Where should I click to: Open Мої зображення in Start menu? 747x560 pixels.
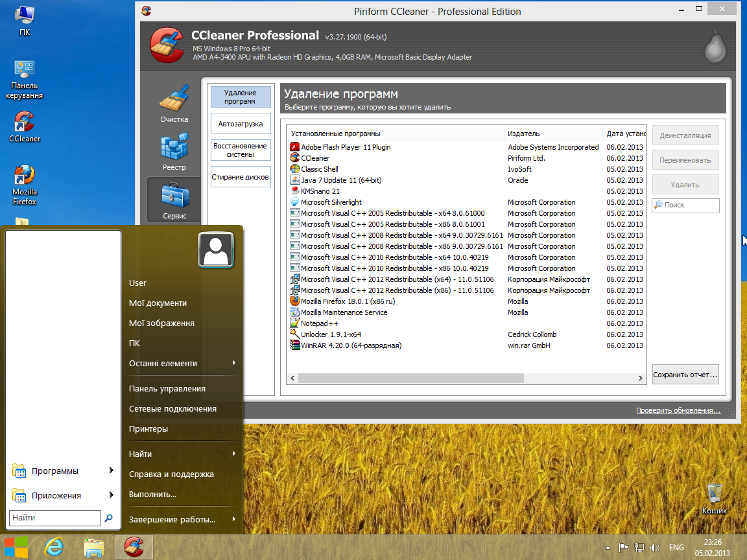coord(162,323)
